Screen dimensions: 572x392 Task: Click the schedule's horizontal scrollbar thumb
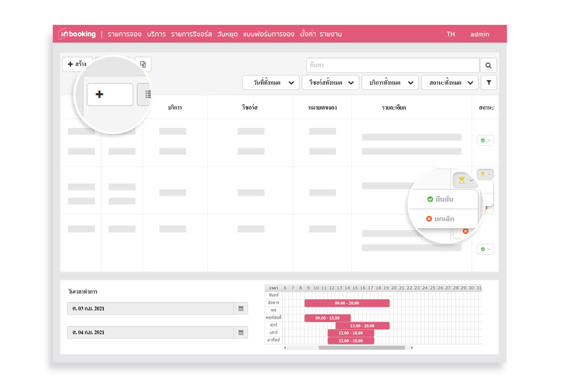click(362, 348)
